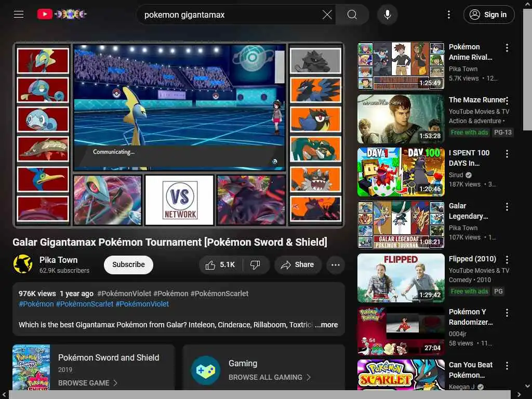Screen dimensions: 532x399
Task: Open Flipped (2010) title
Action: pos(472,259)
